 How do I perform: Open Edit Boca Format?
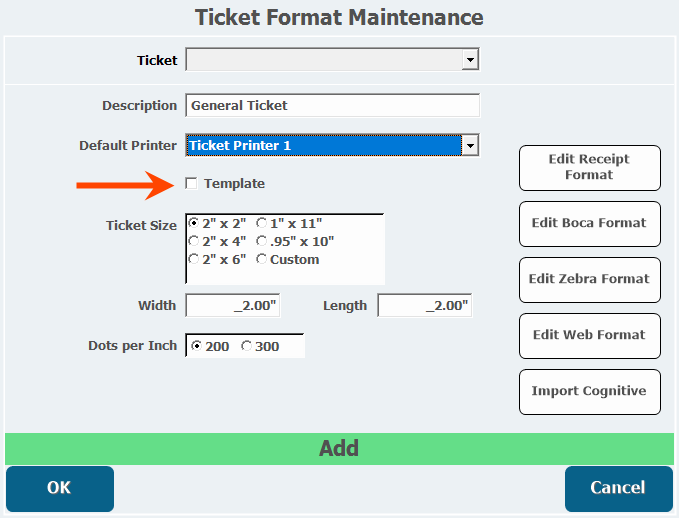click(589, 223)
